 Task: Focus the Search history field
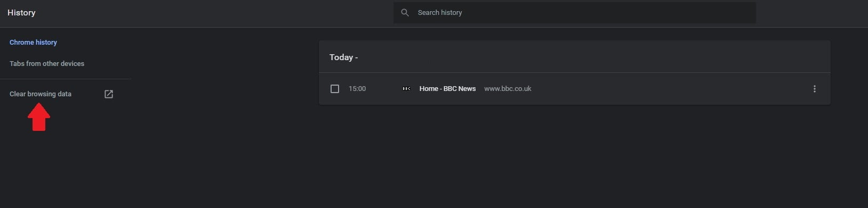tap(575, 13)
